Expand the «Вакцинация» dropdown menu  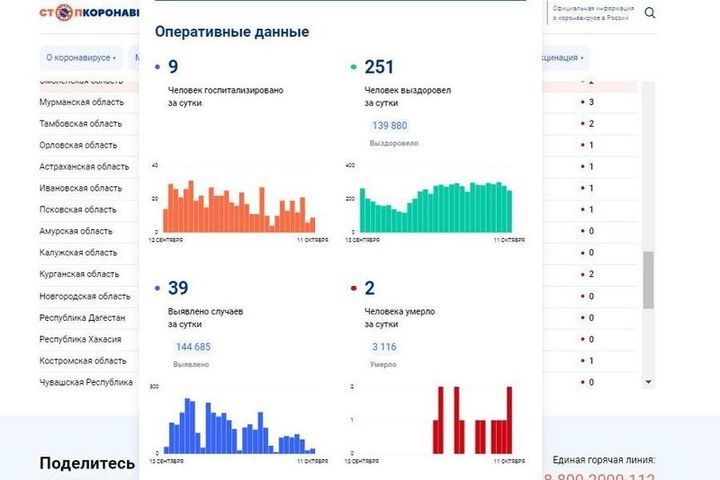tap(565, 57)
